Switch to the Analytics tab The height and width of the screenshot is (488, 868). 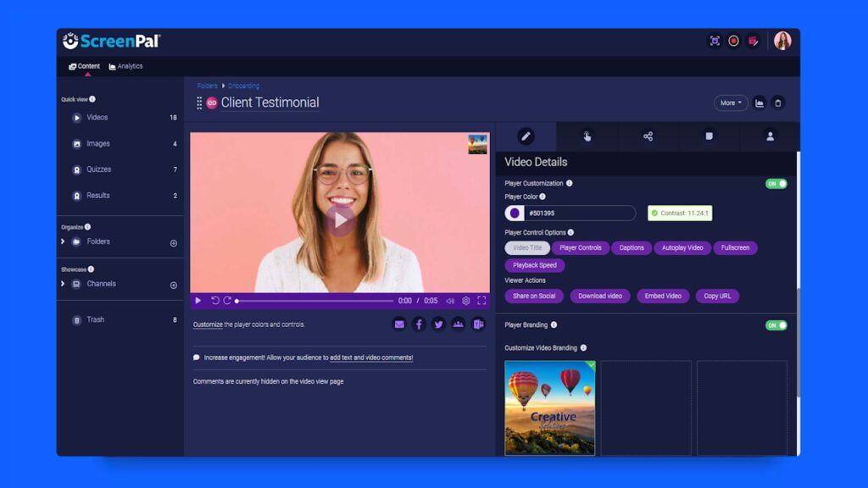125,66
